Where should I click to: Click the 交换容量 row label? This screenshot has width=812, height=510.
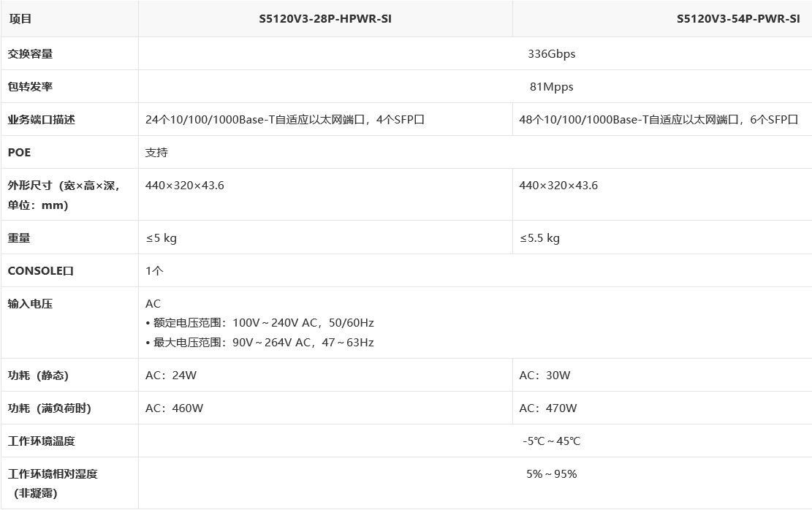coord(30,54)
